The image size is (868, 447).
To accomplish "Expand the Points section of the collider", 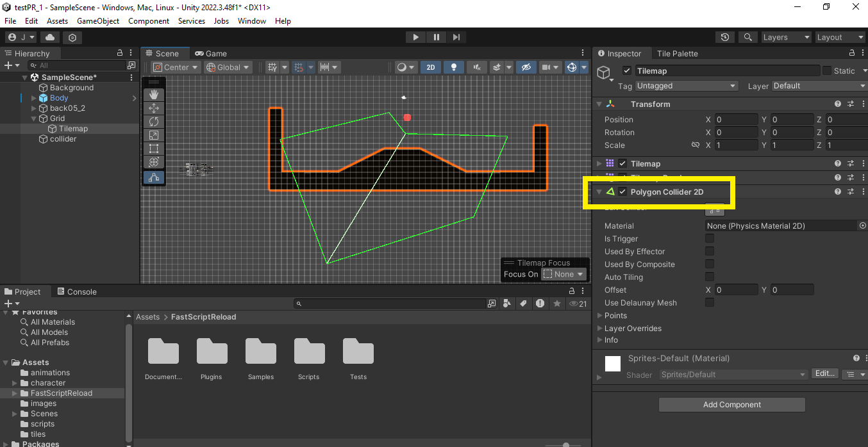I will (x=601, y=315).
